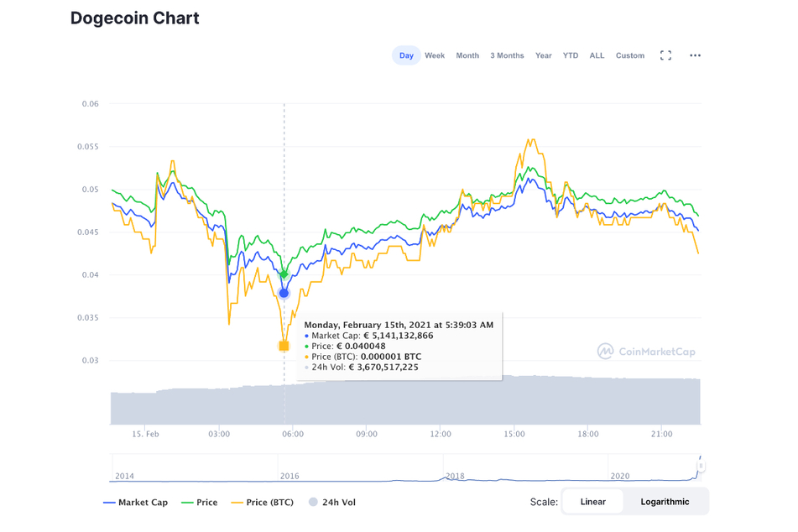The image size is (798, 532).
Task: Toggle 24h Vol series in legend
Action: [332, 503]
